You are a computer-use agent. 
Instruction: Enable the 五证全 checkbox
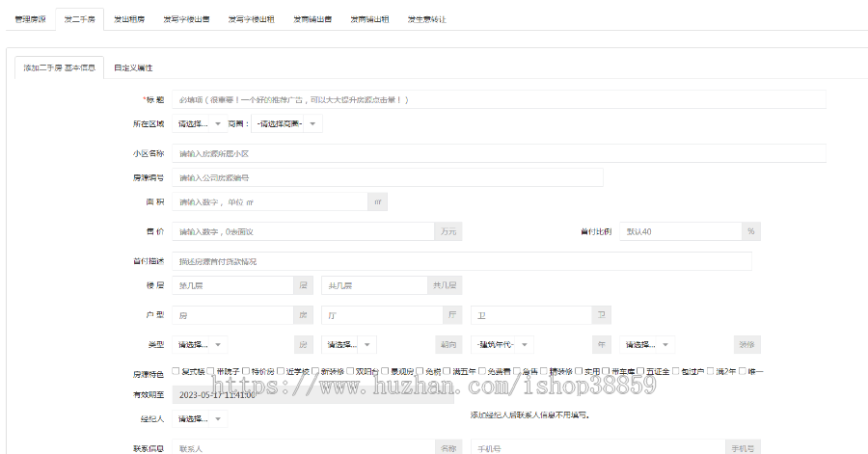point(640,371)
